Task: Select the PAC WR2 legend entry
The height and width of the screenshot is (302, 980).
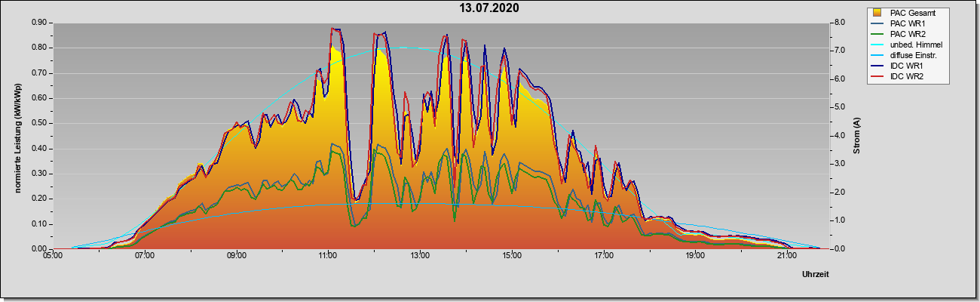Action: coord(907,34)
